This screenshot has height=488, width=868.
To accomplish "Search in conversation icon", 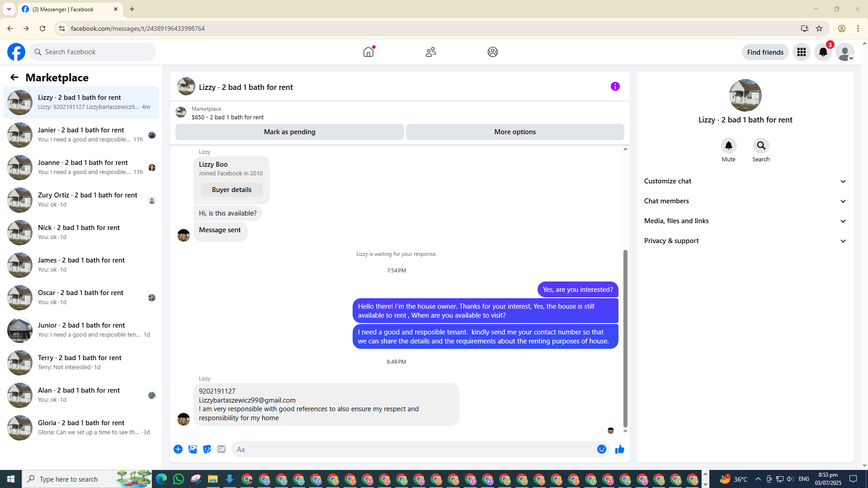I will [761, 146].
